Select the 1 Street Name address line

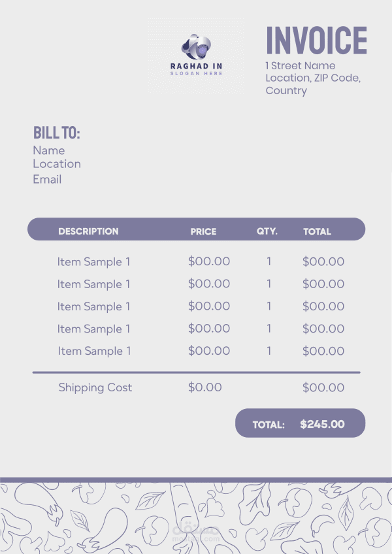coord(300,65)
